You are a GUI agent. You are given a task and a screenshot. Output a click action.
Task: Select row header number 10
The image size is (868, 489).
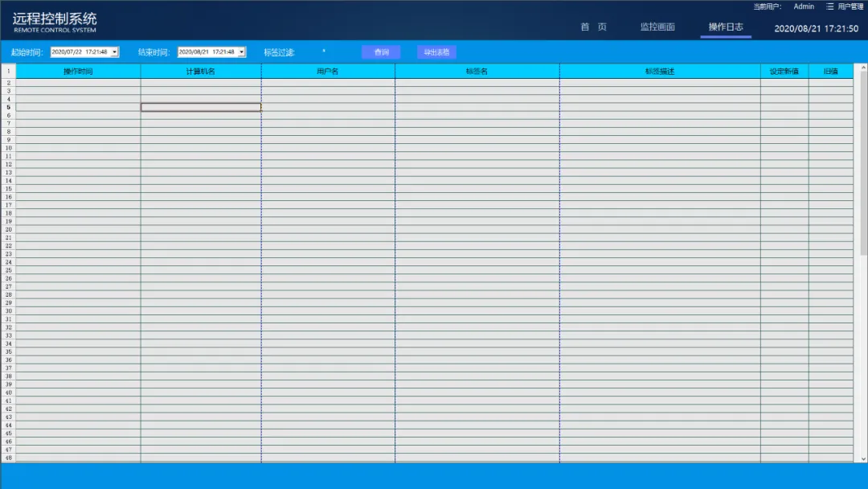pyautogui.click(x=8, y=148)
